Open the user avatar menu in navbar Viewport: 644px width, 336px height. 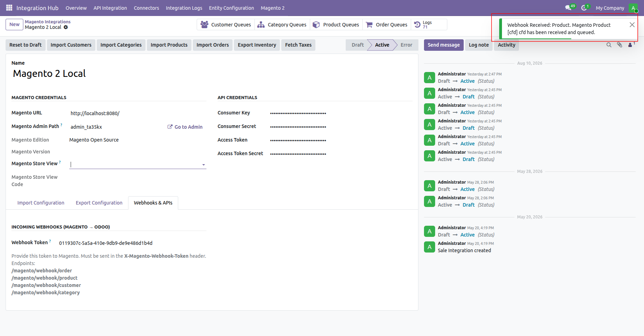pyautogui.click(x=633, y=8)
